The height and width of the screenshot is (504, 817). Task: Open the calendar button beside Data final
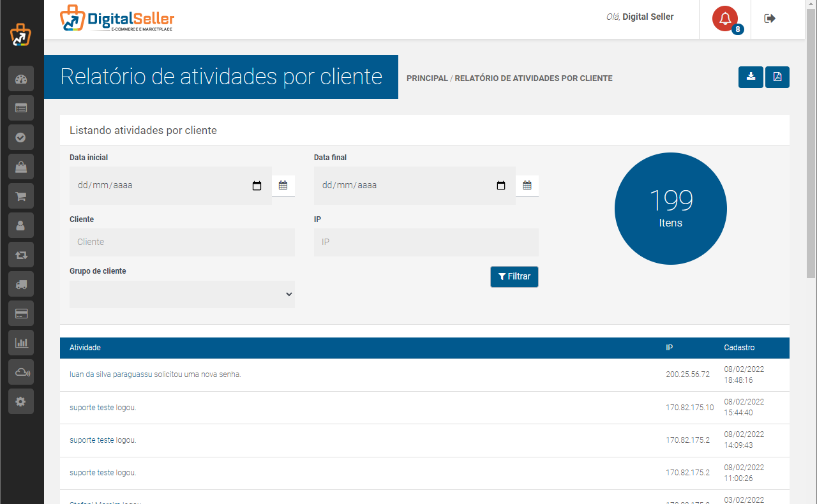coord(527,186)
